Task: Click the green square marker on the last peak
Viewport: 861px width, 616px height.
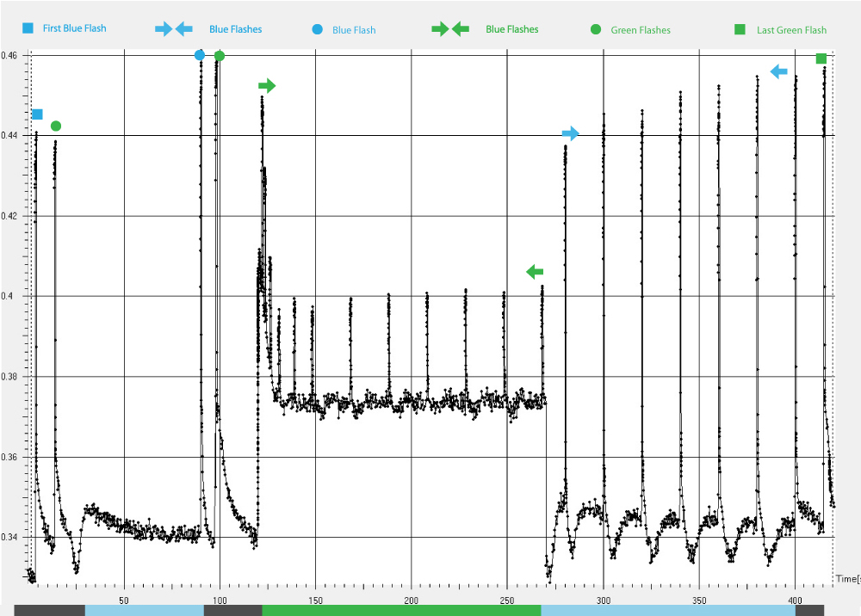Action: [821, 59]
